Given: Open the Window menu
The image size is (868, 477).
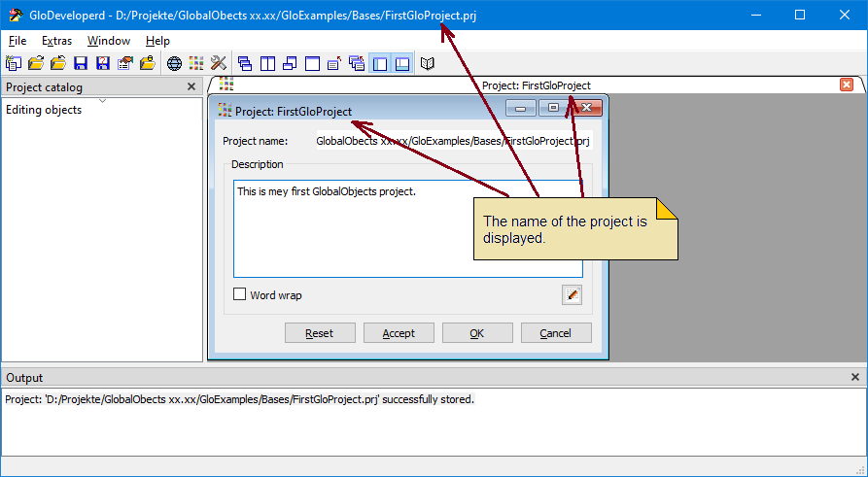Looking at the screenshot, I should point(109,41).
